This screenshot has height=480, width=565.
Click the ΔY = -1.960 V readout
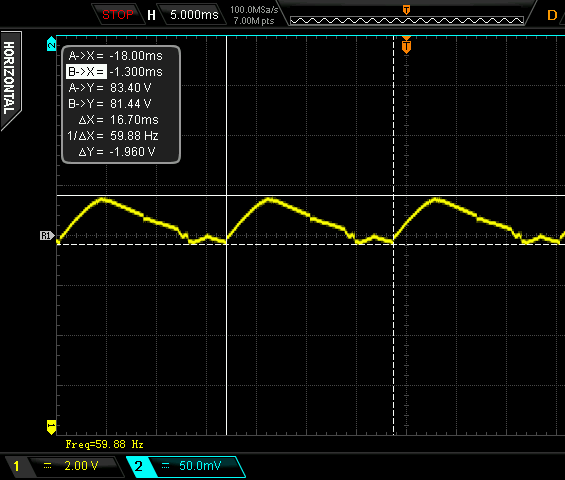coord(117,152)
